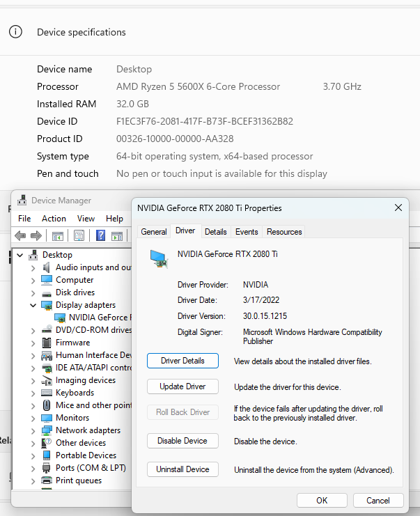Click the Computer monitor icon in tree

(47, 280)
